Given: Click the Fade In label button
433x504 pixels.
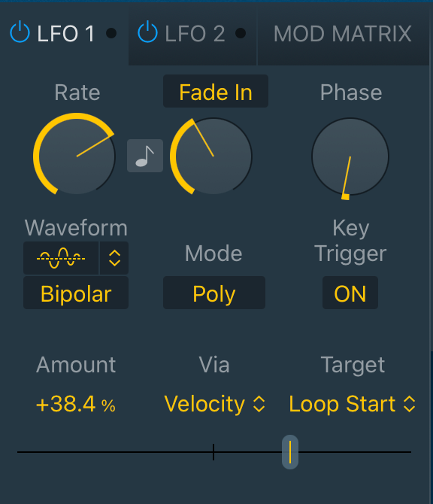Looking at the screenshot, I should 216,91.
